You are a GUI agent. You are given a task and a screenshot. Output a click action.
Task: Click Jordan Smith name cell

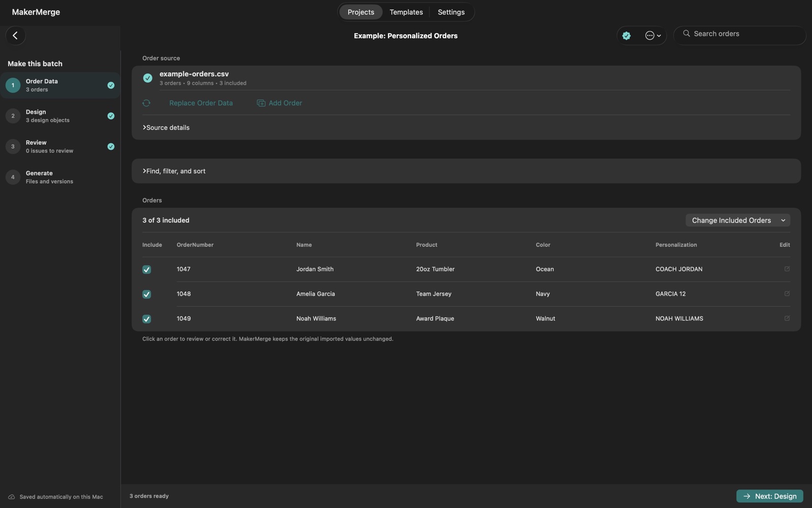point(315,269)
